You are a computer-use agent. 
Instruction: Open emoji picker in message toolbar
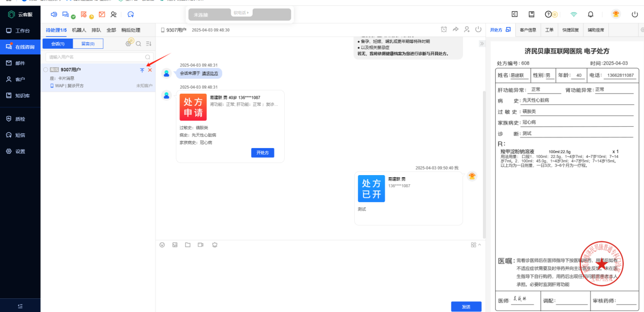[x=162, y=245]
